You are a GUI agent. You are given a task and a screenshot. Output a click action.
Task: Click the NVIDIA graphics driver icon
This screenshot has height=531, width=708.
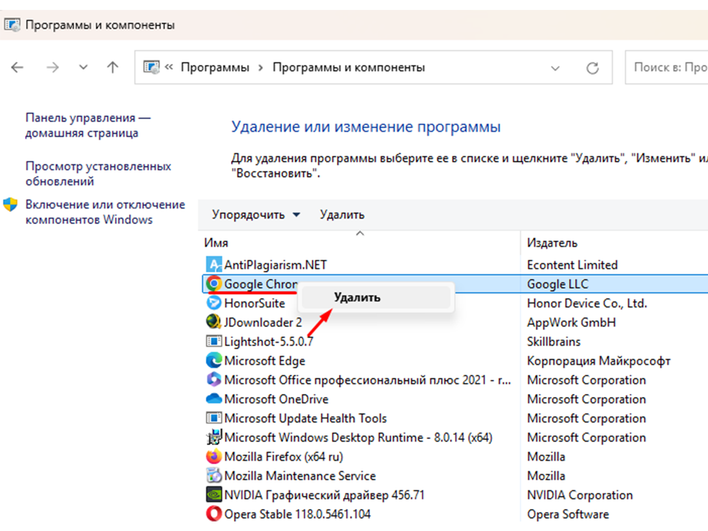214,495
